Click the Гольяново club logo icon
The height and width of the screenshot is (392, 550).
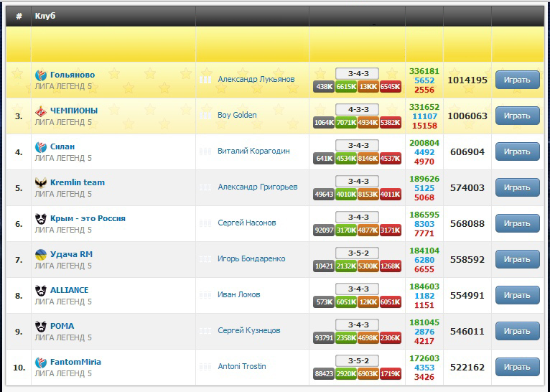[x=41, y=75]
